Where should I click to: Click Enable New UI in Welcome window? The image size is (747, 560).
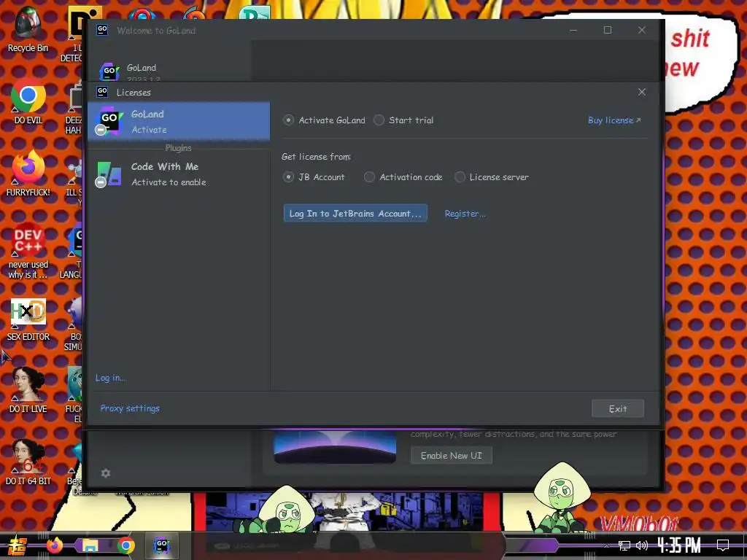click(451, 456)
